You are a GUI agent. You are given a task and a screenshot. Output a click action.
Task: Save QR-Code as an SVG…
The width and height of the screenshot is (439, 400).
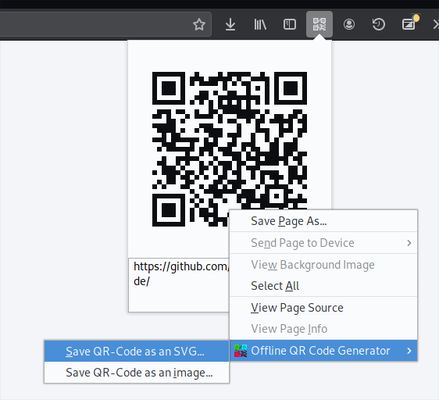tap(137, 351)
